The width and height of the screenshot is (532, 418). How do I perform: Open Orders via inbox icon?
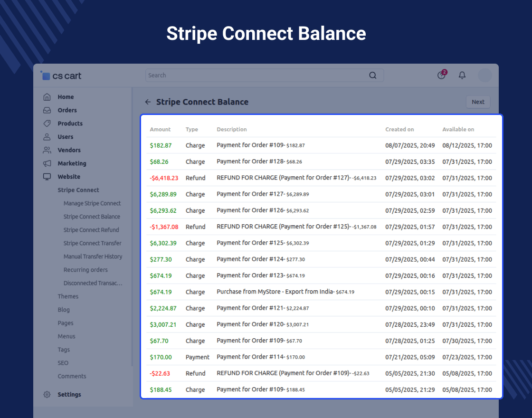pos(47,110)
